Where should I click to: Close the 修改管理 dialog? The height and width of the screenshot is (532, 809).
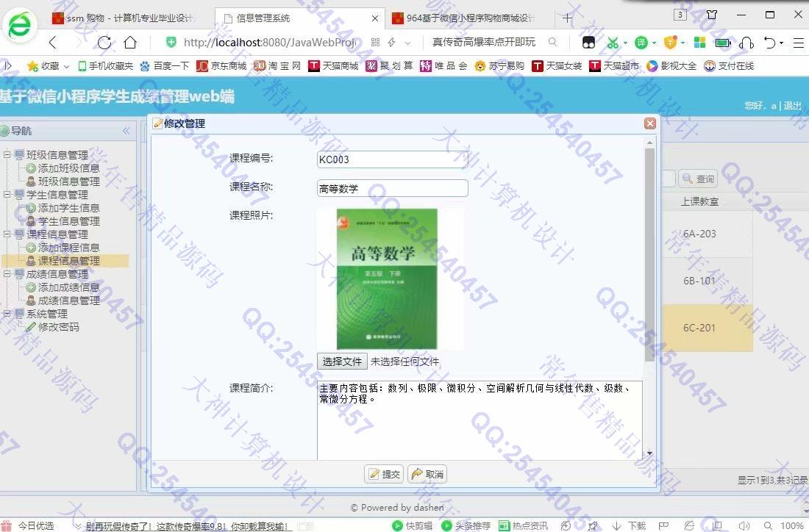pos(650,123)
